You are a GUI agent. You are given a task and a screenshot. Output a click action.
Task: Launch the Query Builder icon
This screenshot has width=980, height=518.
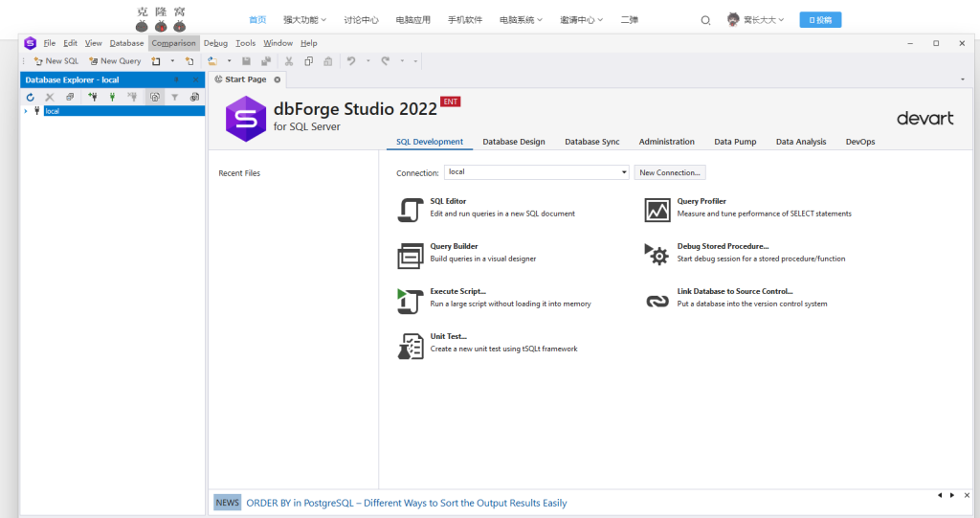(x=410, y=256)
